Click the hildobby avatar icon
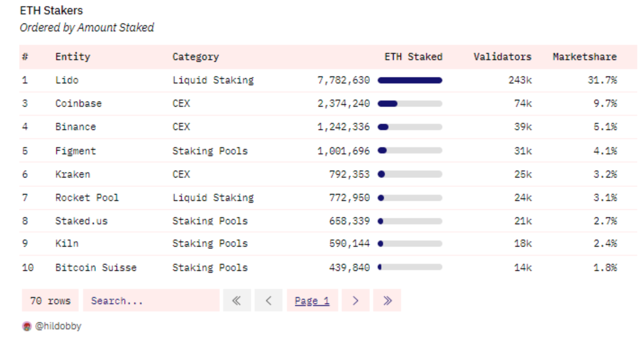 26,326
